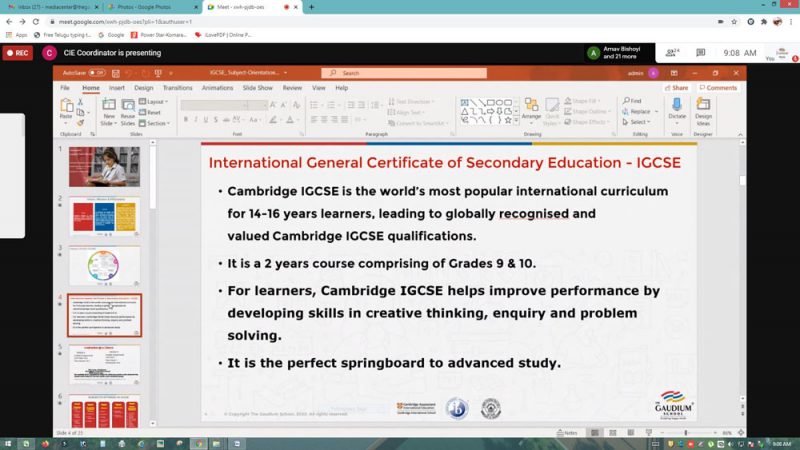800x450 pixels.
Task: Toggle Bold formatting
Action: click(x=186, y=119)
